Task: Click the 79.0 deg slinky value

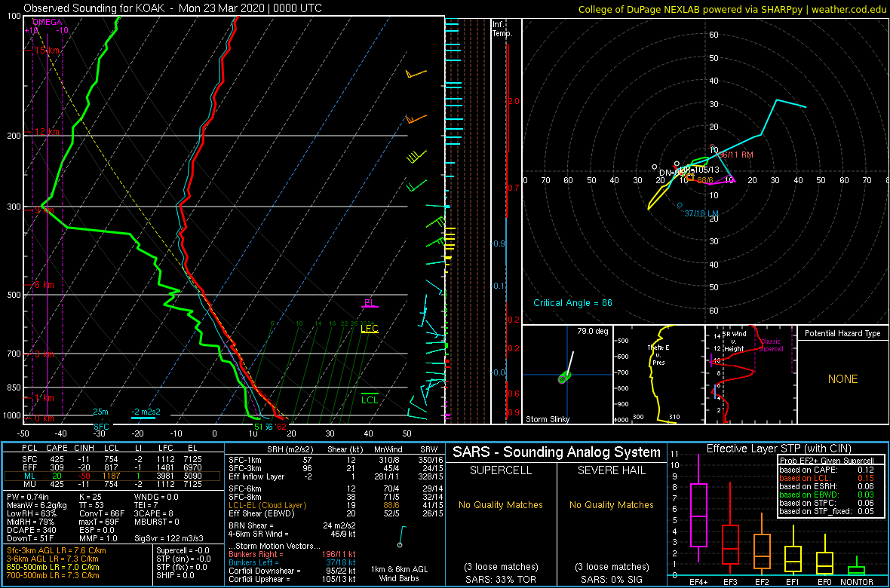Action: 593,330
